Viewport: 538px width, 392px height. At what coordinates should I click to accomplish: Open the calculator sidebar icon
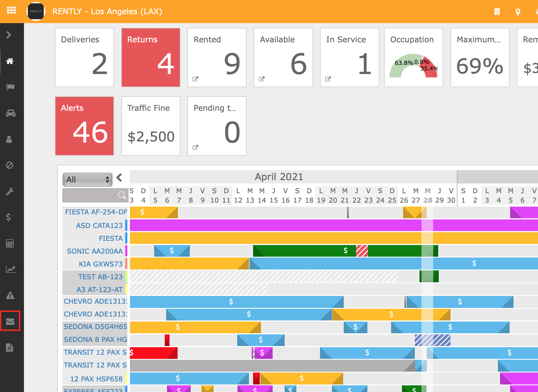[10, 243]
